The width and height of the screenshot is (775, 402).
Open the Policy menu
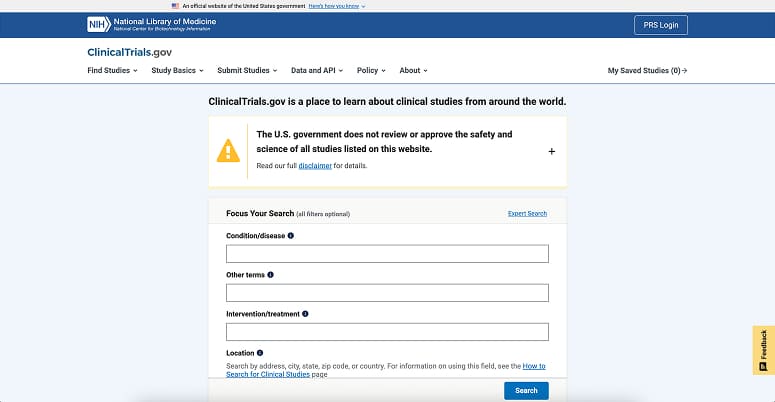(x=371, y=70)
